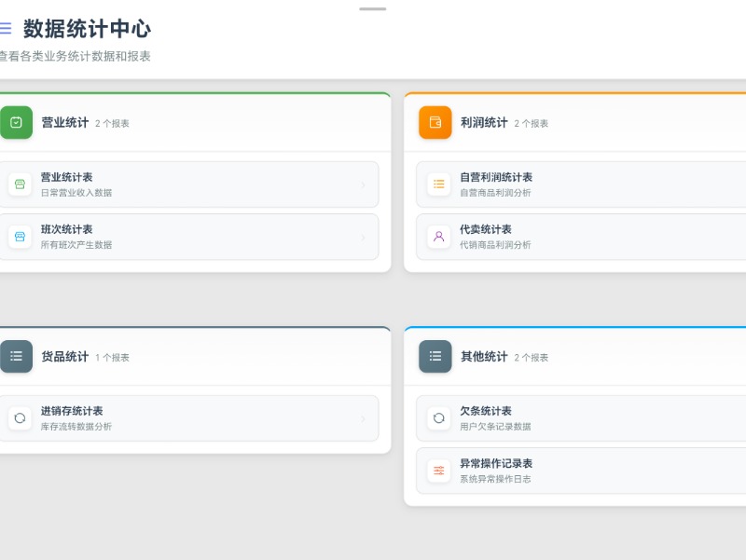Click the icon beside 异常操作记录表
Screen dimensions: 746x560
pos(438,470)
